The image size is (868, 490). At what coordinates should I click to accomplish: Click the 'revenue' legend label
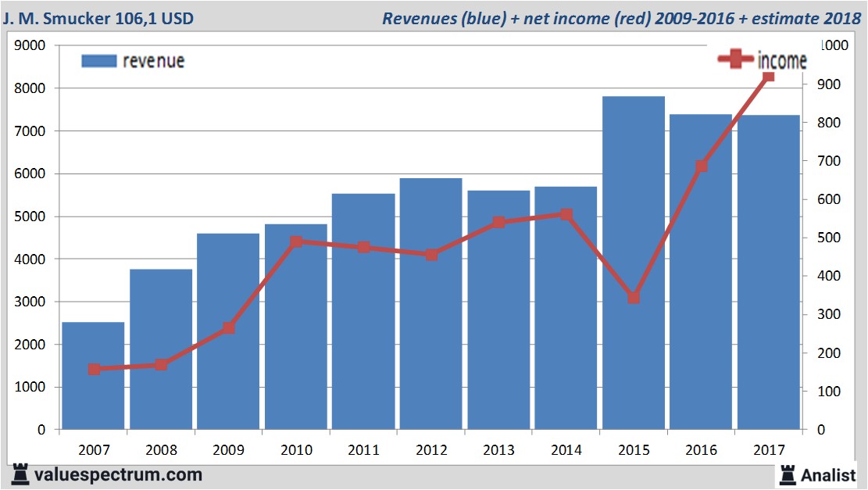[153, 61]
